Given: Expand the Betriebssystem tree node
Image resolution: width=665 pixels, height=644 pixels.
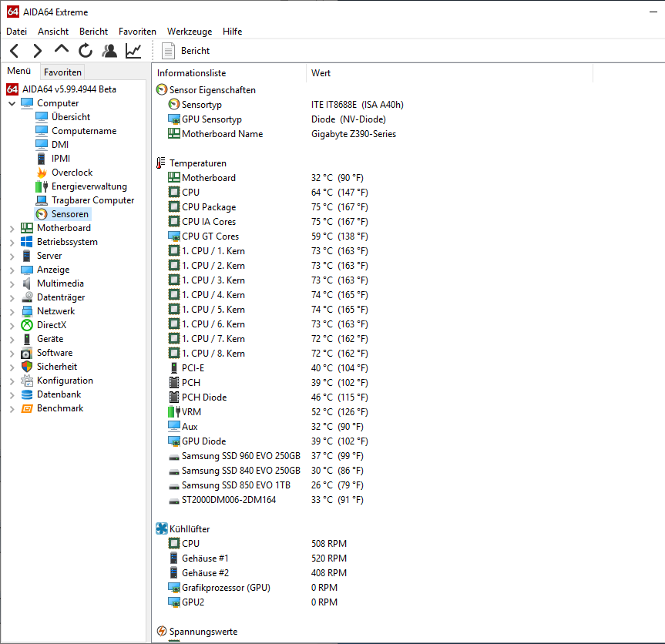Looking at the screenshot, I should click(x=12, y=243).
